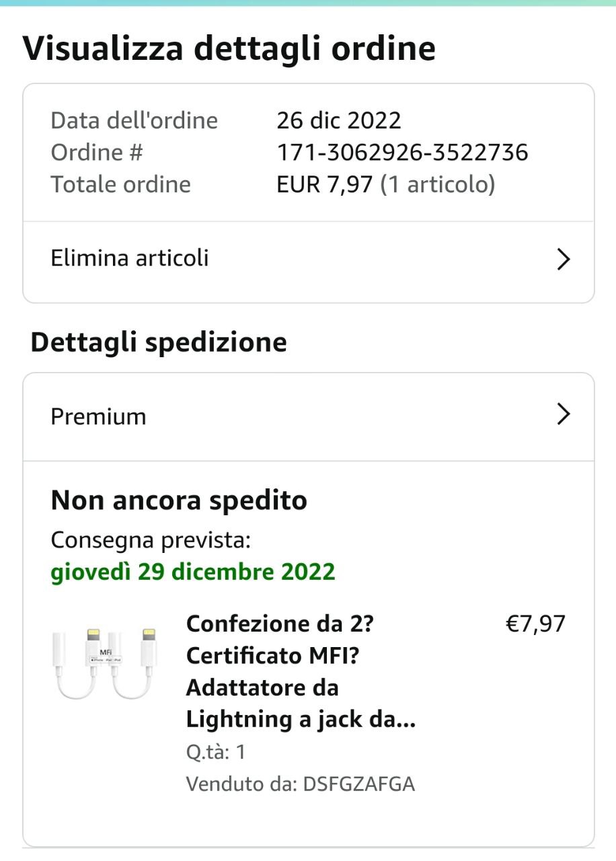Tap the order total EUR 7,97
This screenshot has width=616, height=861.
click(324, 184)
